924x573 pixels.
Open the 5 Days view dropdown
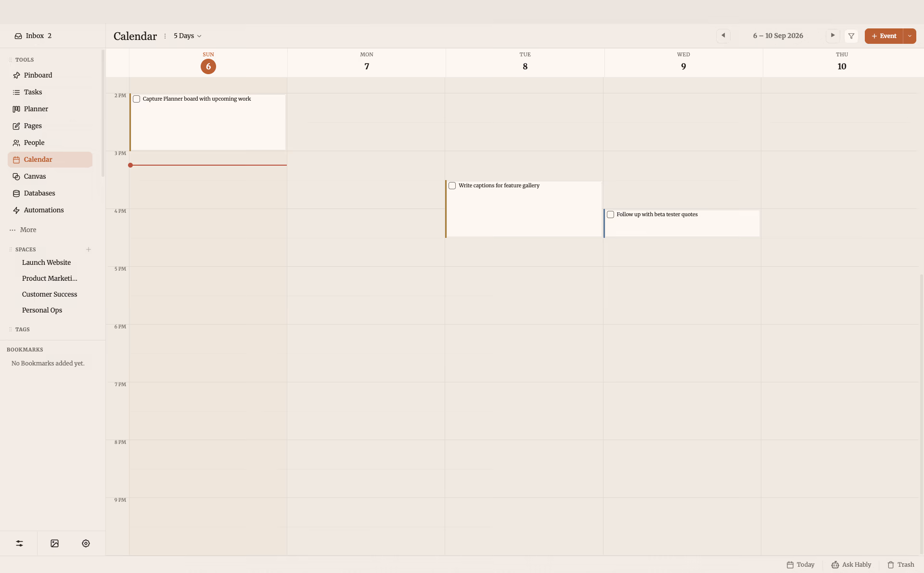pyautogui.click(x=187, y=36)
